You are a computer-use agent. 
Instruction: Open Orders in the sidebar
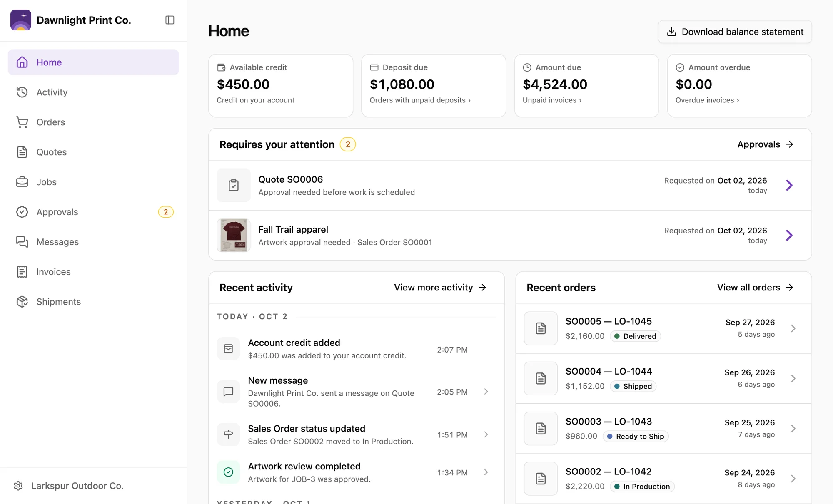93,122
